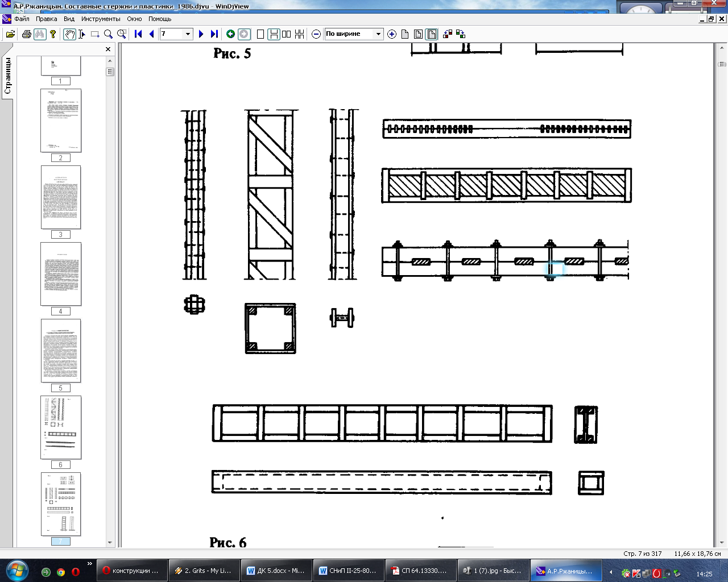
Task: Click 'Стр. 7 из 317' in status bar
Action: pos(642,554)
